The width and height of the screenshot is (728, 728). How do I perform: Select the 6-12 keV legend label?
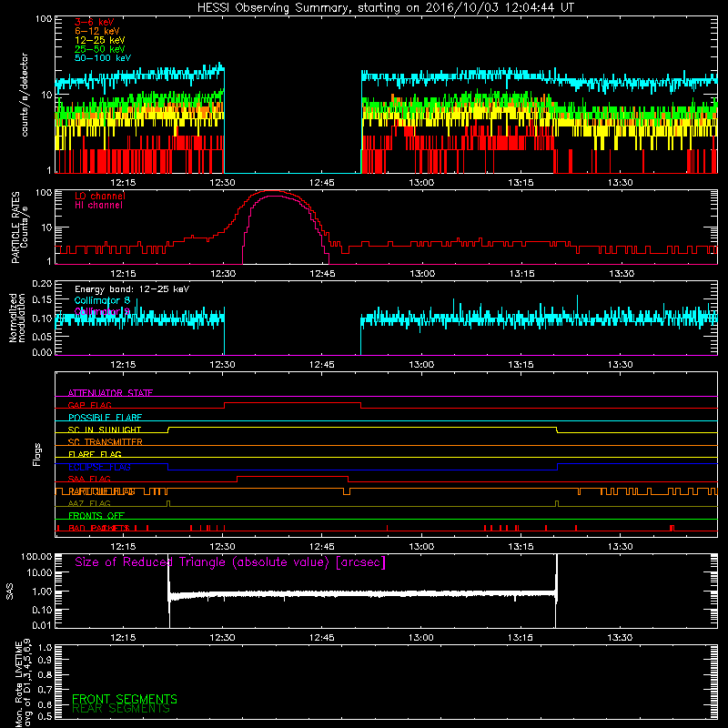pyautogui.click(x=97, y=31)
